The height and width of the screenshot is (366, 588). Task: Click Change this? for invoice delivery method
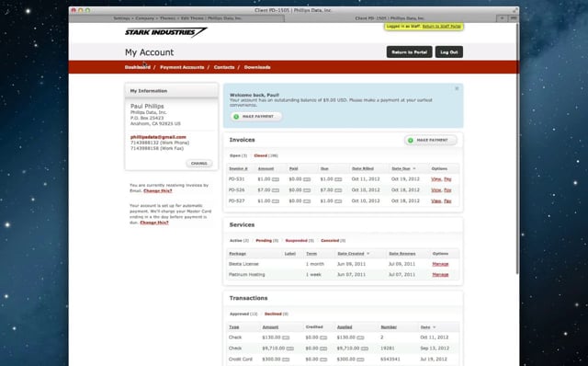(x=157, y=190)
